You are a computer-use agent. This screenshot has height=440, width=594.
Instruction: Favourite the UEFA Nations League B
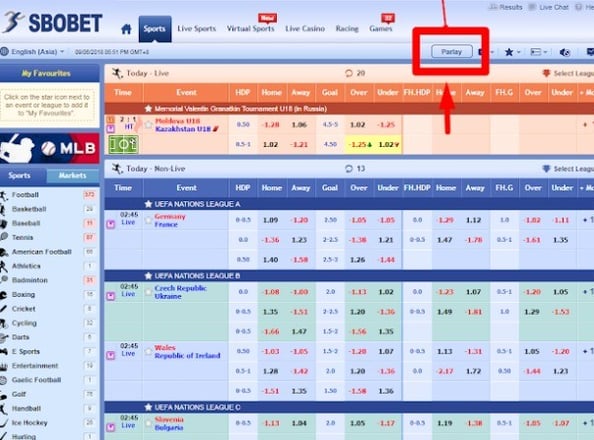click(148, 276)
